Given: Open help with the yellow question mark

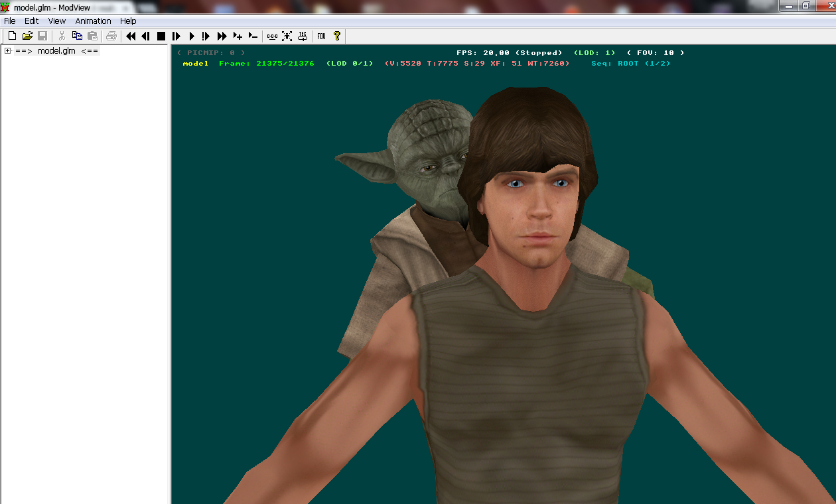Looking at the screenshot, I should pos(337,36).
